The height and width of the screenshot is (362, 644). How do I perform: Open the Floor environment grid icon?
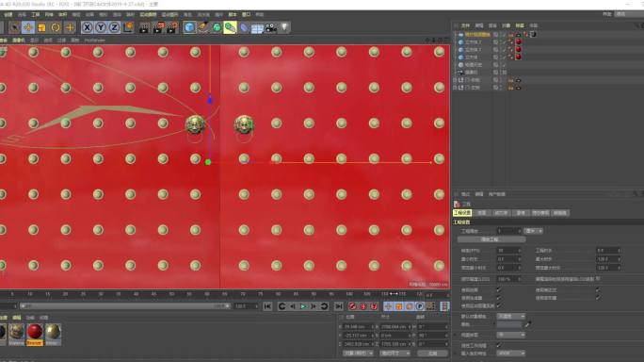point(258,28)
